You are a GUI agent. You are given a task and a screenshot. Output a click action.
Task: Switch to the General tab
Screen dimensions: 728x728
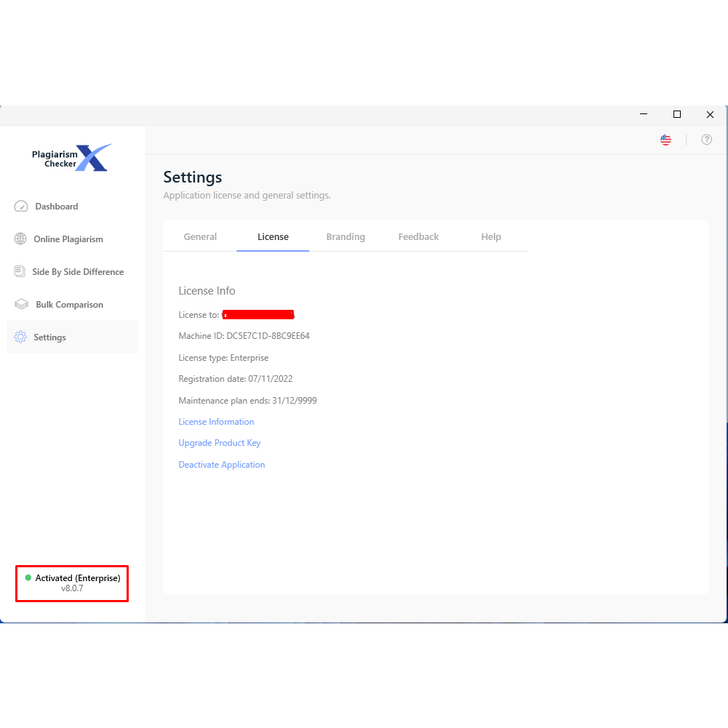(x=200, y=237)
